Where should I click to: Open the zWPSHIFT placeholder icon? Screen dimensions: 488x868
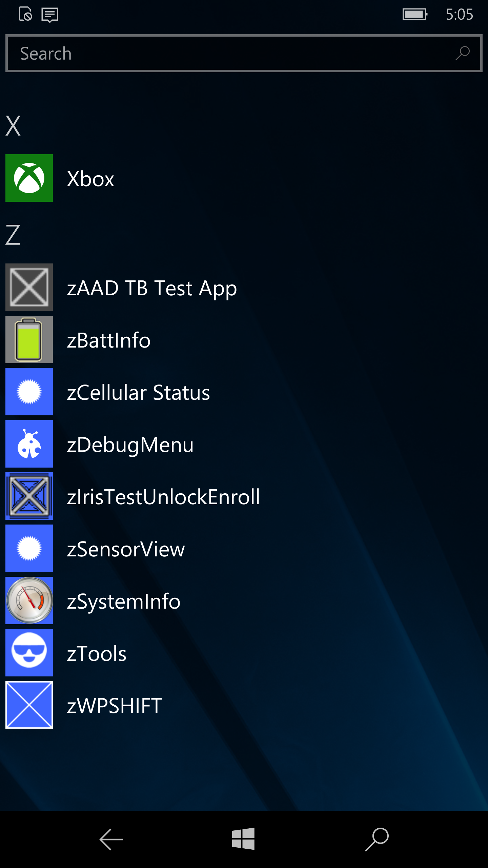click(x=29, y=705)
